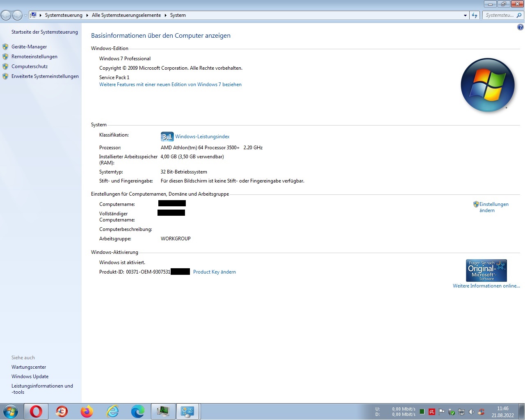Click the Safely Remove Hardware tray icon
Image resolution: width=525 pixels, height=420 pixels.
[x=452, y=412]
